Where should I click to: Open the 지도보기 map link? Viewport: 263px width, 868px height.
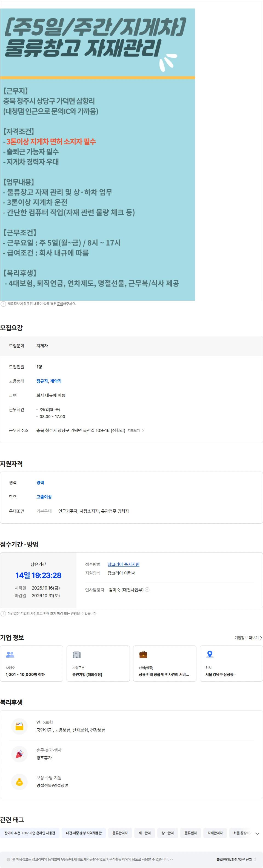click(x=133, y=431)
